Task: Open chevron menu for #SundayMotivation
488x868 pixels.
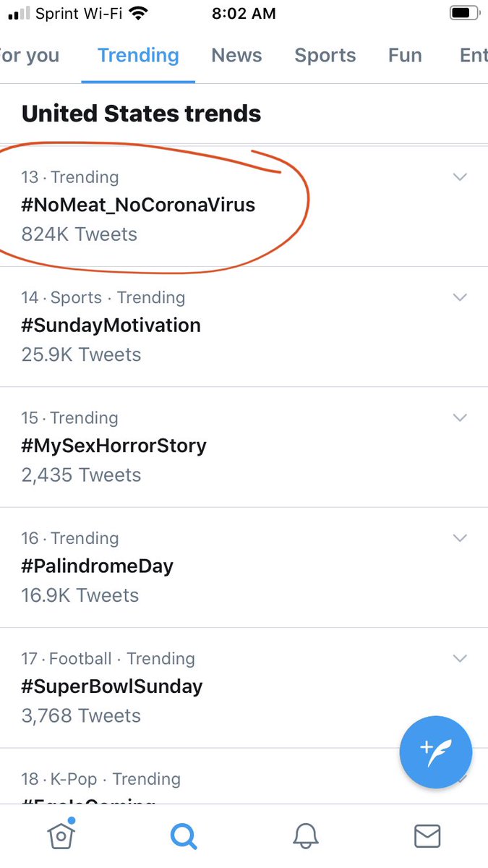Action: [460, 297]
